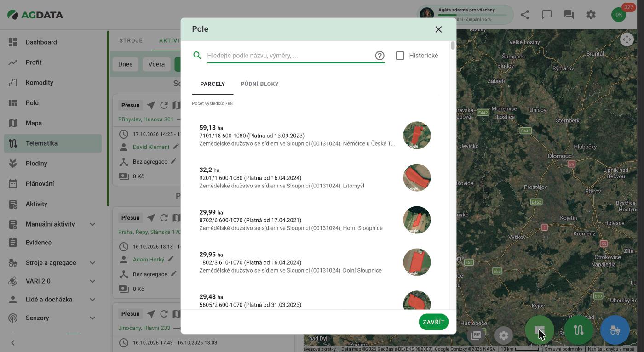The height and width of the screenshot is (352, 644).
Task: Edit driver David Klement pencil icon
Action: [176, 147]
